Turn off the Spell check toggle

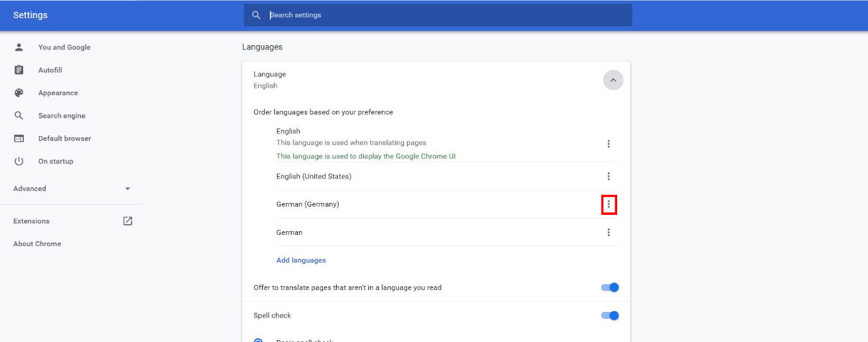(x=610, y=316)
